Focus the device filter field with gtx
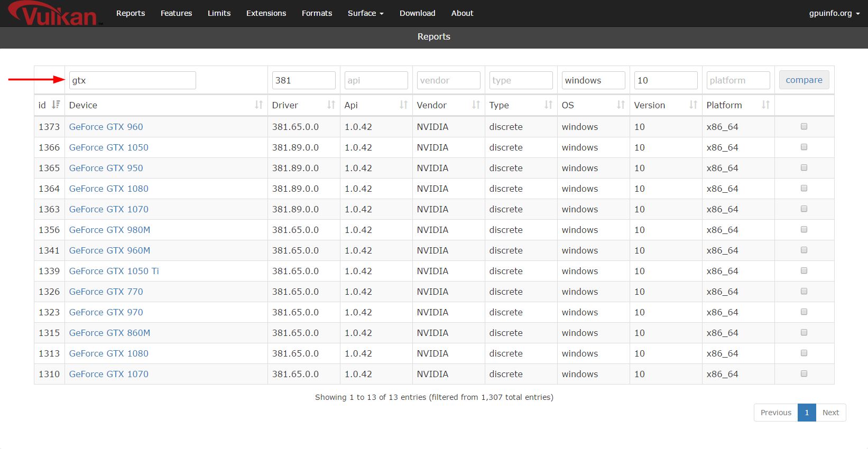868x449 pixels. [132, 80]
